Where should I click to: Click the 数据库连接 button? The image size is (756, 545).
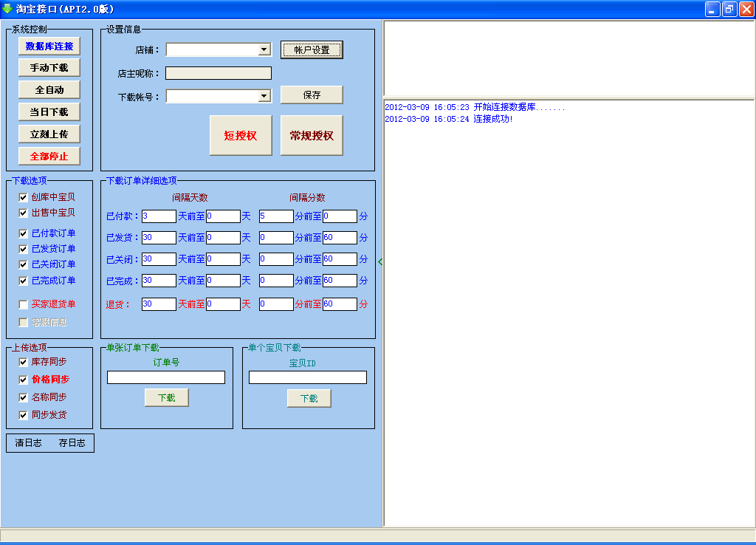click(49, 46)
